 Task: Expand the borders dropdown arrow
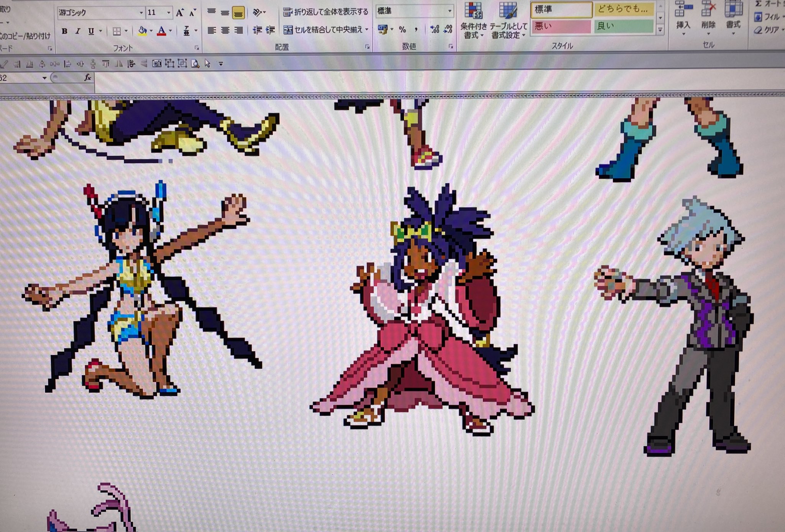coord(126,31)
